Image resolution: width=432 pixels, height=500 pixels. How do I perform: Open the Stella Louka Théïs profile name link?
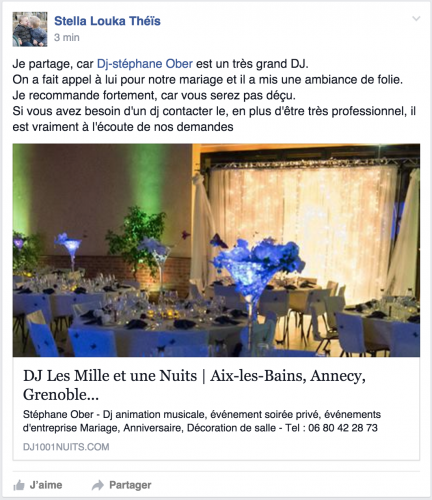pyautogui.click(x=107, y=21)
